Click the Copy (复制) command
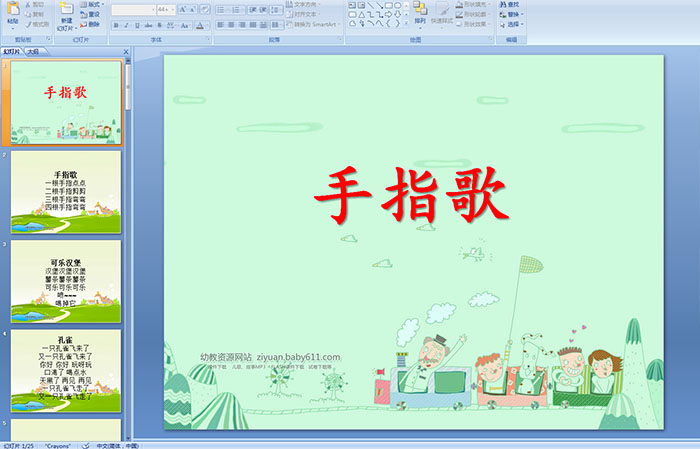 [x=34, y=14]
